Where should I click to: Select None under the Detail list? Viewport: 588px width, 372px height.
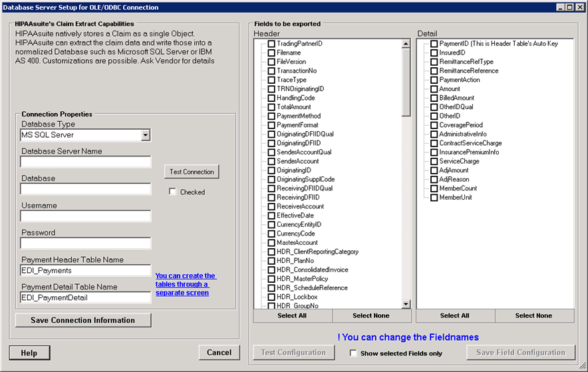click(533, 315)
